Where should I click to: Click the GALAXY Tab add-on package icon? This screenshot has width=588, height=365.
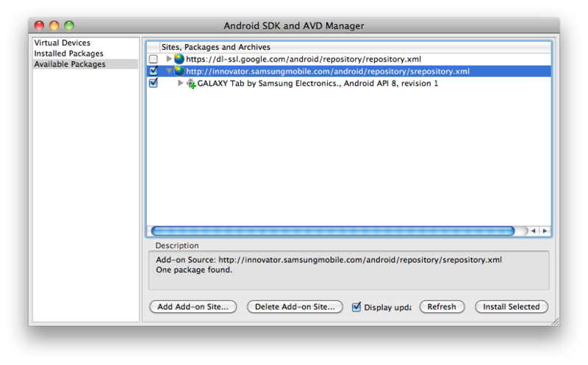tap(191, 83)
